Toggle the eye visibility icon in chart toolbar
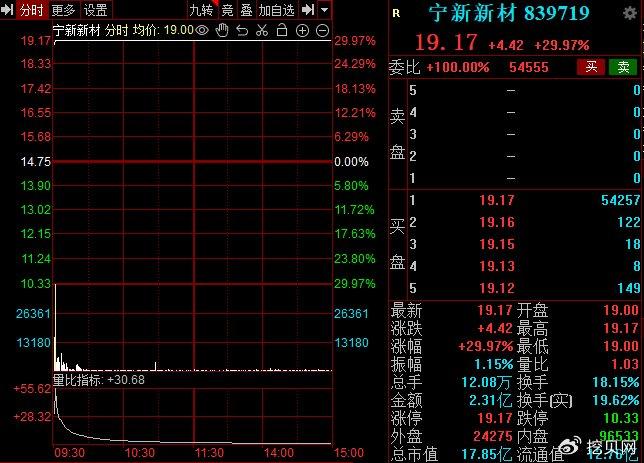644x463 pixels. pos(202,31)
